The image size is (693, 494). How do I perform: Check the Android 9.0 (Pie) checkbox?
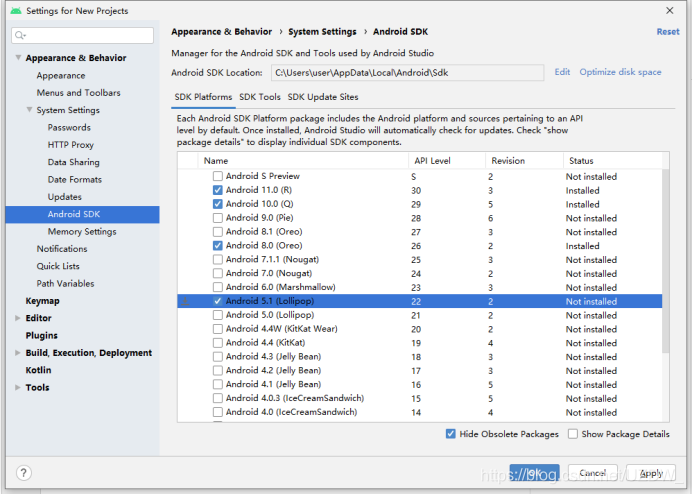[x=217, y=218]
